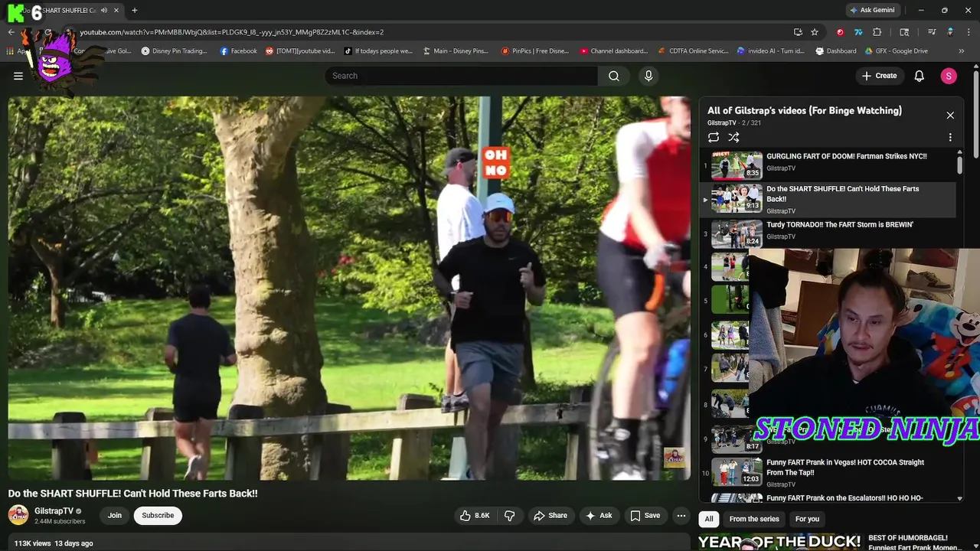
Task: Subscribe to GilstrapTV
Action: click(x=158, y=516)
